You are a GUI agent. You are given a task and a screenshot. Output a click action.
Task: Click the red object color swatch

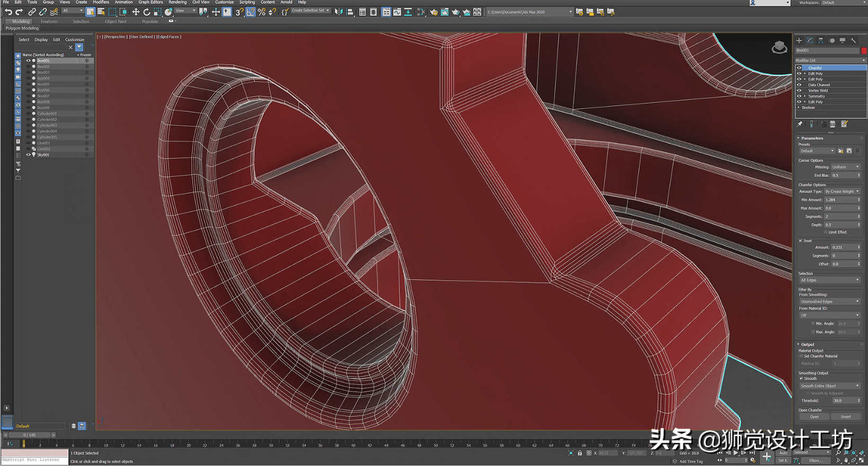click(864, 50)
